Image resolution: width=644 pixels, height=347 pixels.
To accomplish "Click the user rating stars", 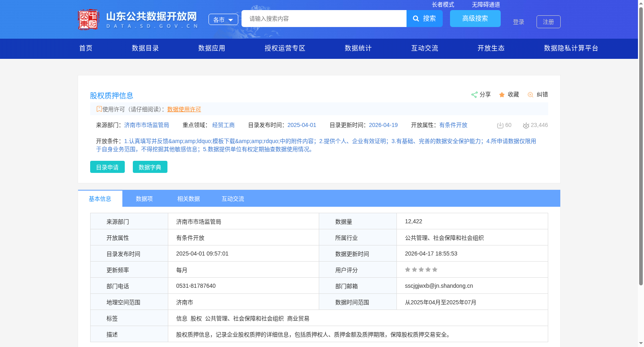I will 421,270.
